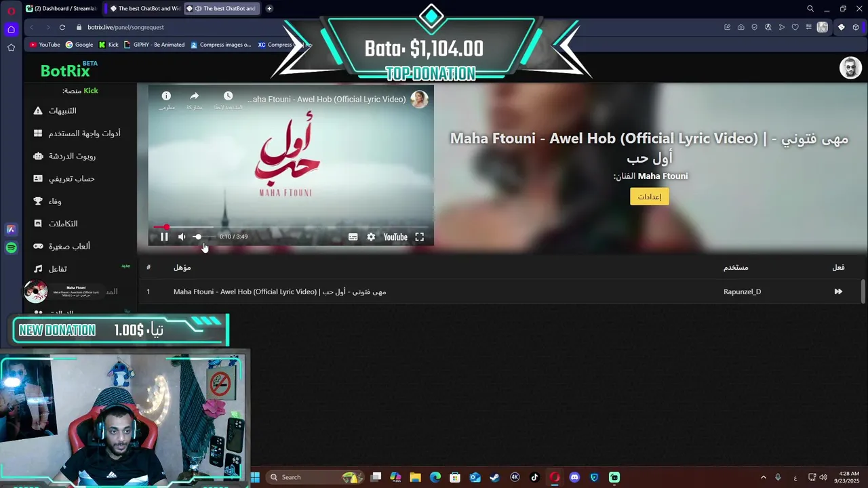Open Opera easy setup sliders icon
This screenshot has width=868, height=488.
pos(808,27)
